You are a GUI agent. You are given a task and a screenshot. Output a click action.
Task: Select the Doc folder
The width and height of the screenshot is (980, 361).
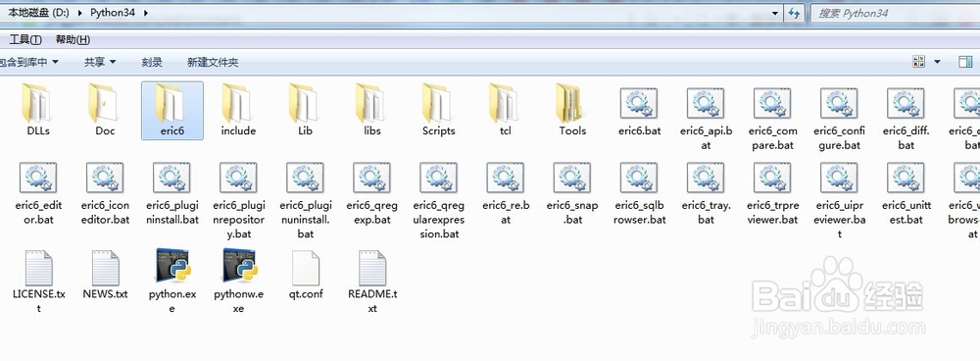[x=105, y=111]
